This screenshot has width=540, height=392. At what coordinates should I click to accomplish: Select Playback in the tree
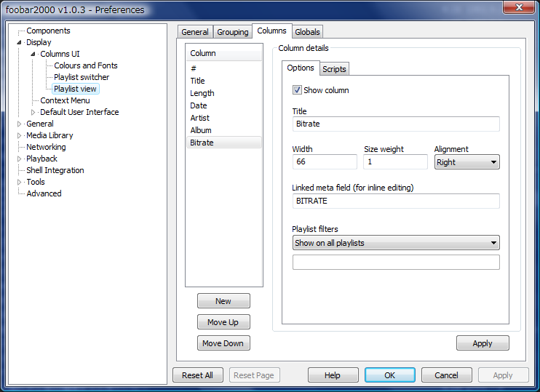41,159
